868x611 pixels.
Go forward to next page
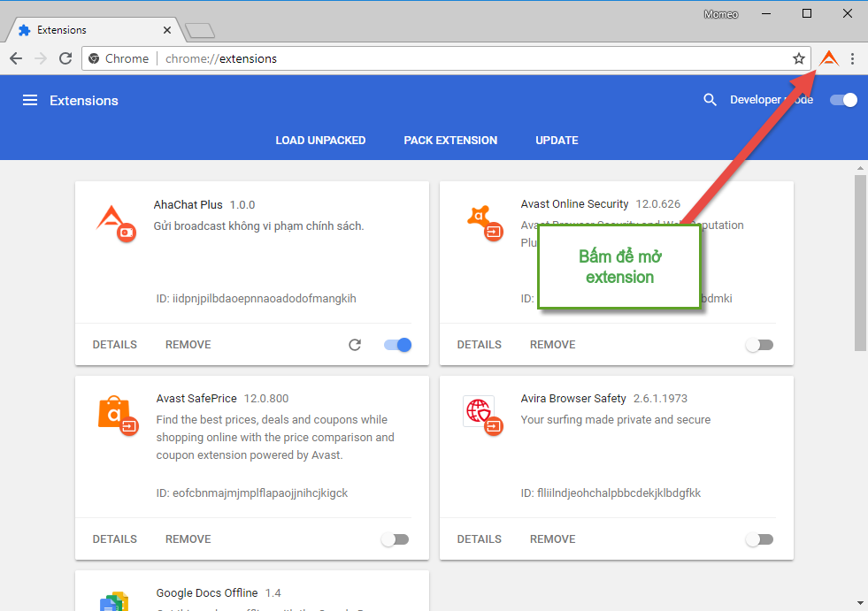coord(41,58)
